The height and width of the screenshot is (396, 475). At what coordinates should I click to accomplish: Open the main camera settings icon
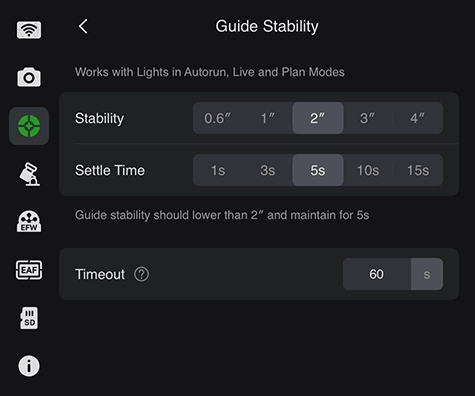coord(29,77)
